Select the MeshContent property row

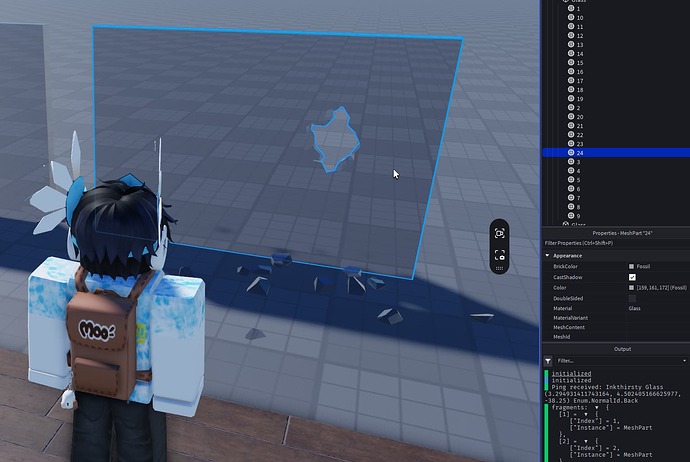tap(616, 327)
